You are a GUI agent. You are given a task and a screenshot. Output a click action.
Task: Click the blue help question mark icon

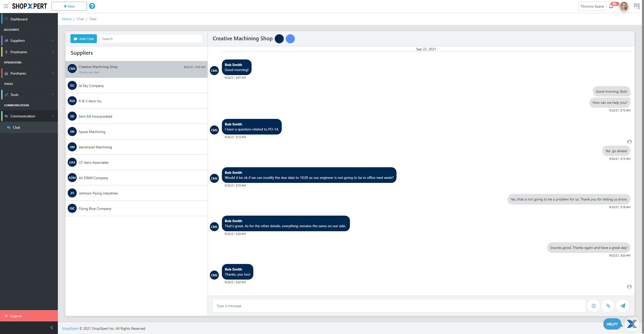pyautogui.click(x=92, y=6)
